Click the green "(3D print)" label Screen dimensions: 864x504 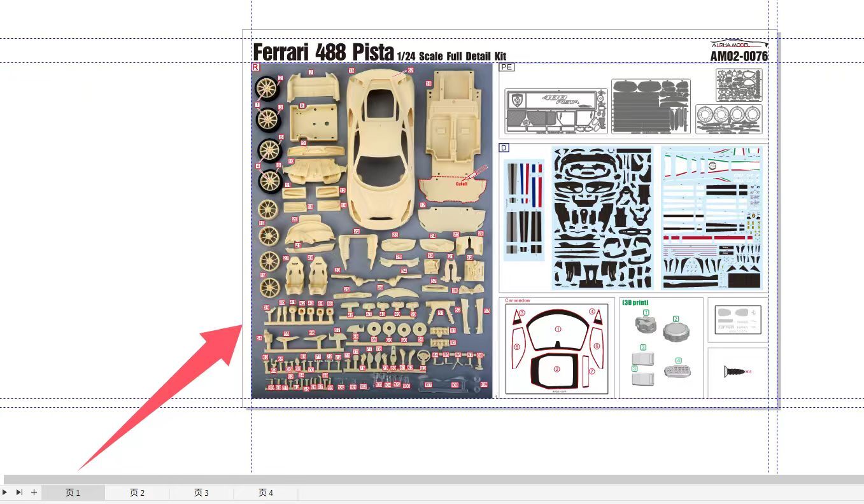pyautogui.click(x=635, y=302)
